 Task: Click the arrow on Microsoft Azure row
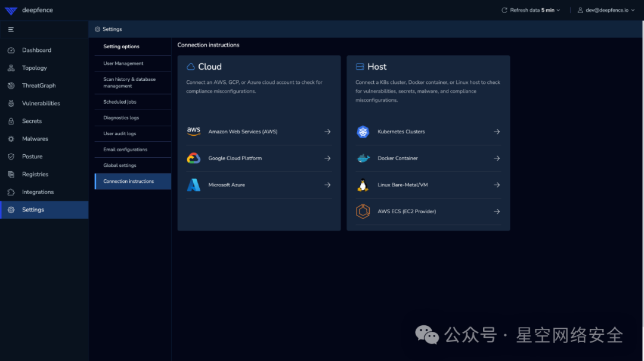(x=327, y=185)
